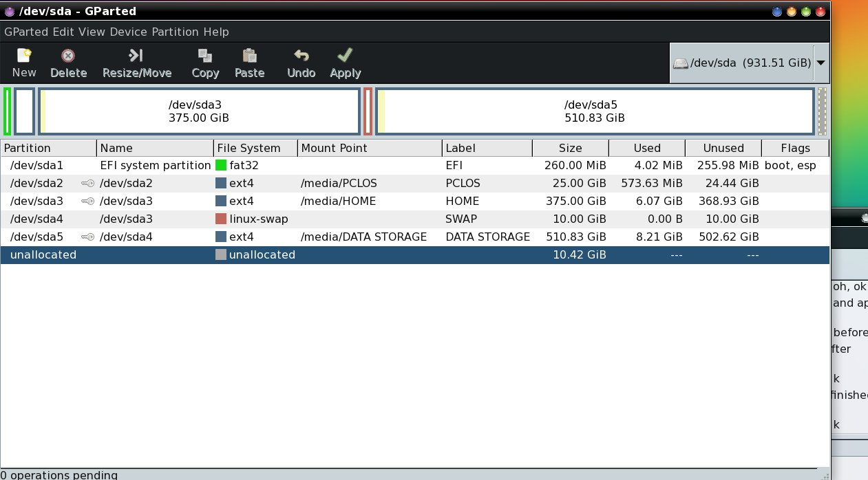Image resolution: width=868 pixels, height=480 pixels.
Task: Open the /dev/sda device dropdown arrow
Action: click(821, 63)
